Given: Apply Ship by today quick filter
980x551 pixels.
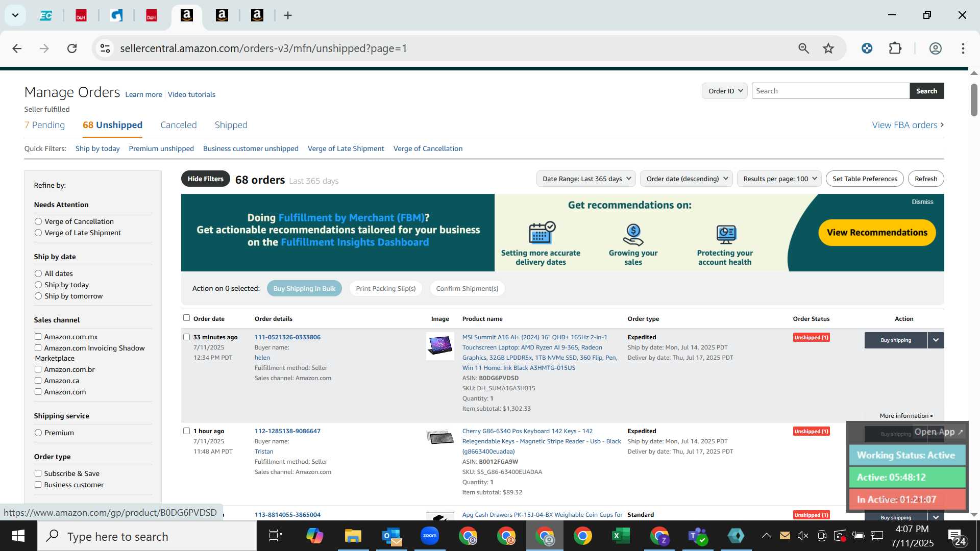Looking at the screenshot, I should [97, 148].
